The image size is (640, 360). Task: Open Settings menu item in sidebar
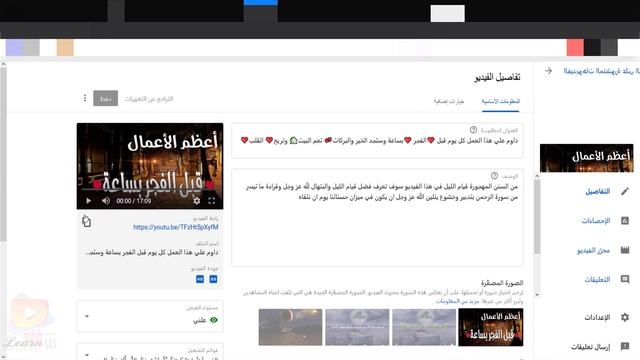point(597,317)
